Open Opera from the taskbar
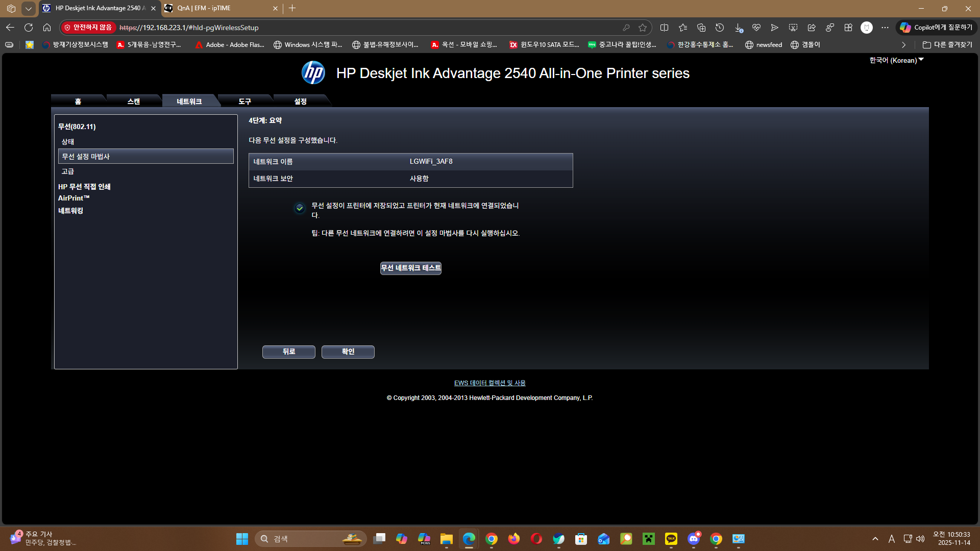Screen dimensions: 980x551 pos(536,539)
